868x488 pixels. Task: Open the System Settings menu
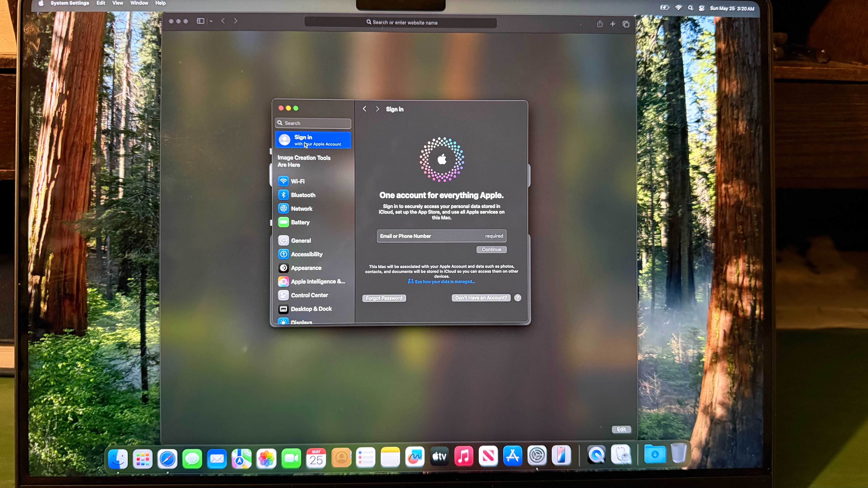tap(70, 3)
